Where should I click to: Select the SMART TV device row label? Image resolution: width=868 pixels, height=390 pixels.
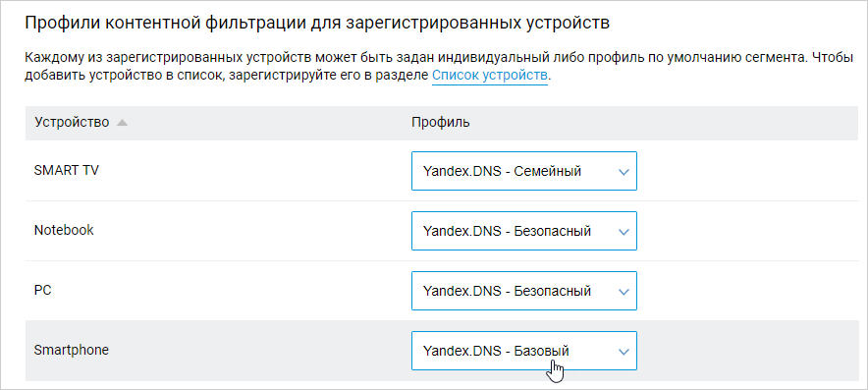point(67,171)
